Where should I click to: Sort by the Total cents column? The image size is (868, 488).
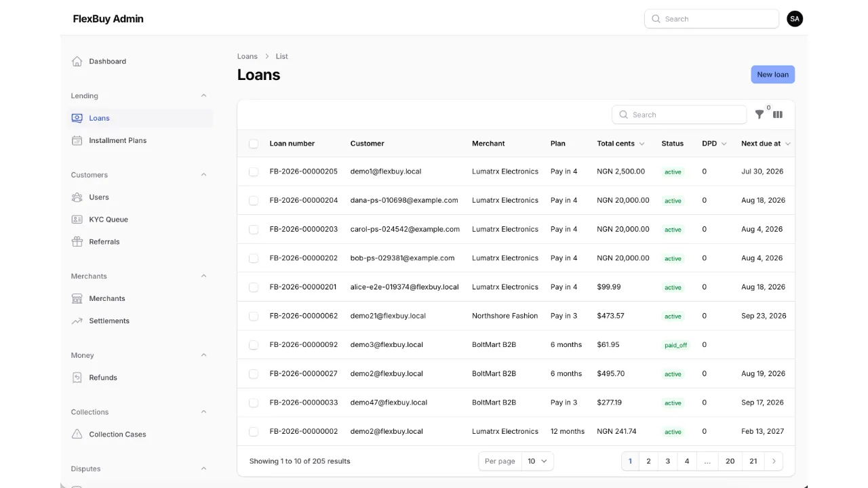[x=620, y=144]
